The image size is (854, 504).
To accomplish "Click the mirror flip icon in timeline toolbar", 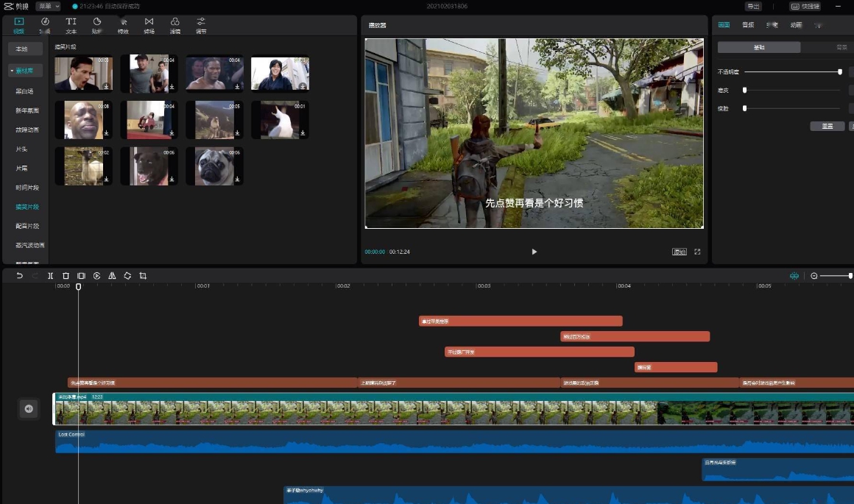I will (112, 276).
